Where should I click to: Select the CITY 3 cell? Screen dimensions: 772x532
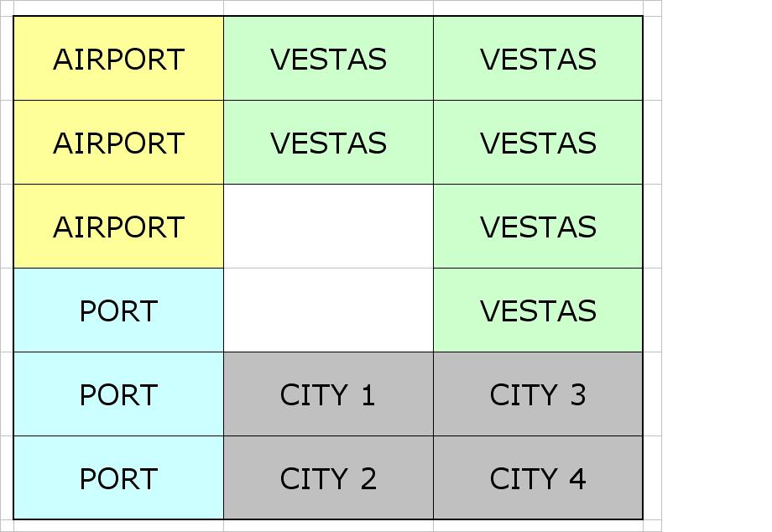pyautogui.click(x=538, y=394)
